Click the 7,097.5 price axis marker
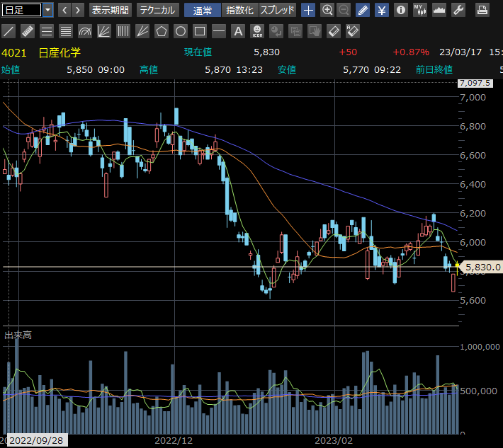This screenshot has height=448, width=503. pyautogui.click(x=475, y=83)
